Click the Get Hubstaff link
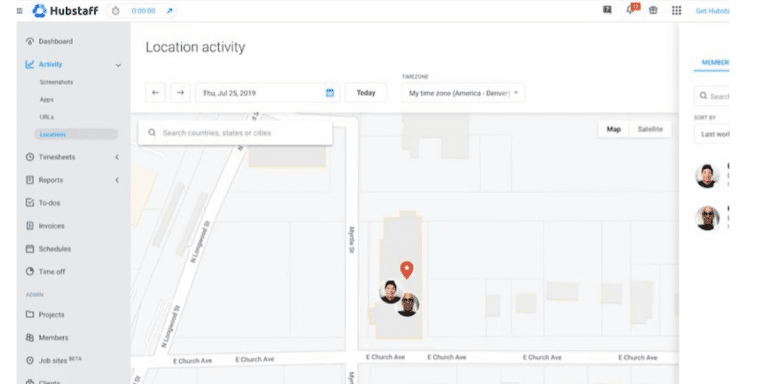 click(713, 11)
